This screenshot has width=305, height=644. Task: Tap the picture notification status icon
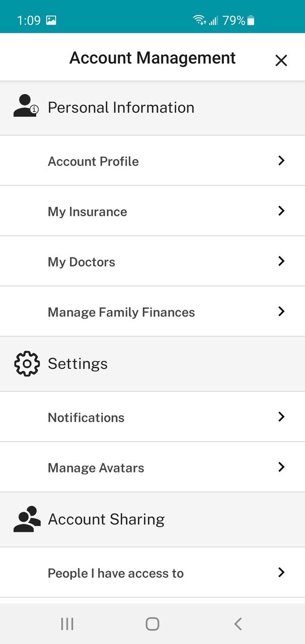pos(51,20)
